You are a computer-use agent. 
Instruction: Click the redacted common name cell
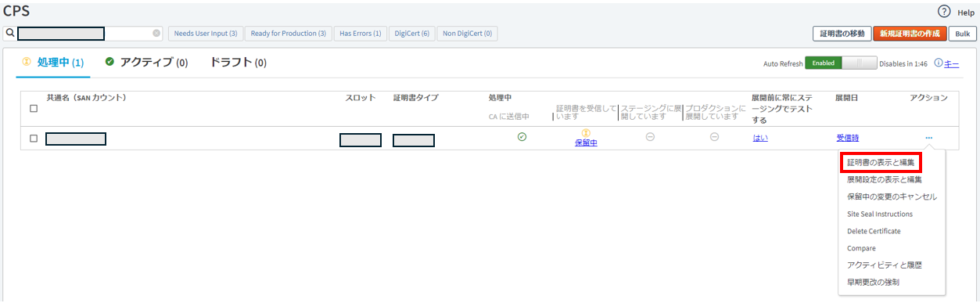point(75,139)
